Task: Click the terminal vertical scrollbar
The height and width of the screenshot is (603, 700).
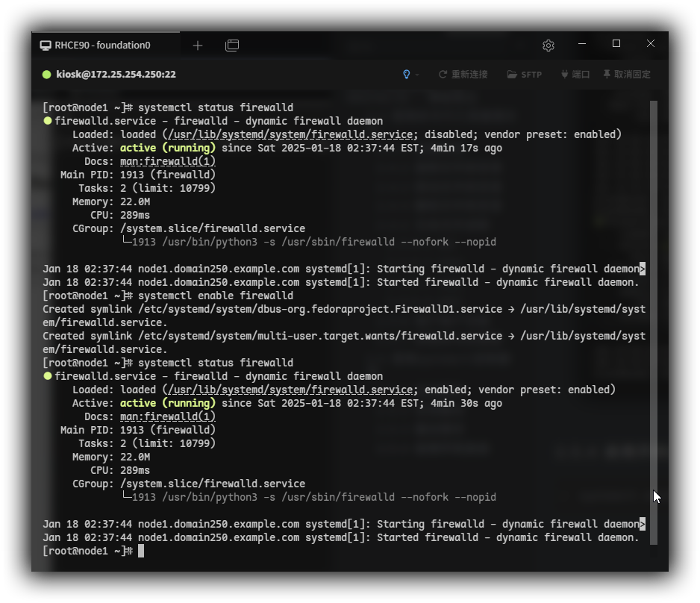Action: coord(654,299)
